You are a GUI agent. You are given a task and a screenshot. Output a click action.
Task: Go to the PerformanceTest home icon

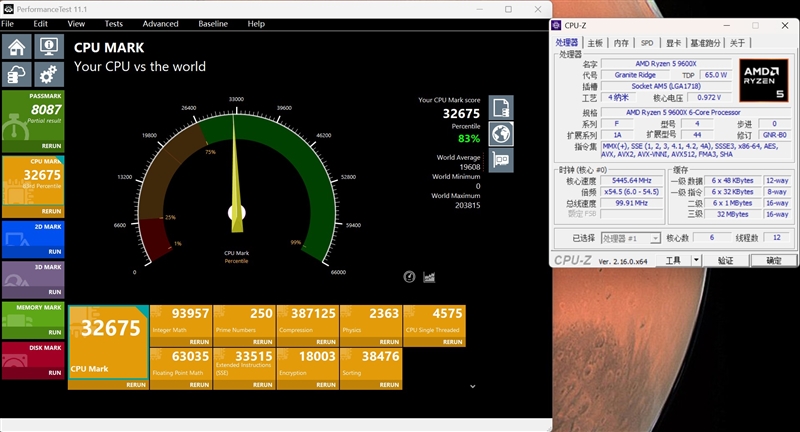click(x=17, y=48)
